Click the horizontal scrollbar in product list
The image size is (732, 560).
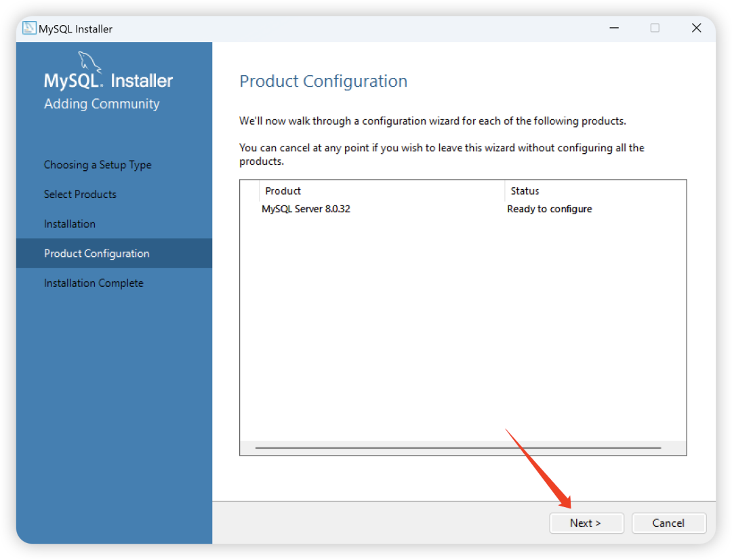pyautogui.click(x=458, y=447)
